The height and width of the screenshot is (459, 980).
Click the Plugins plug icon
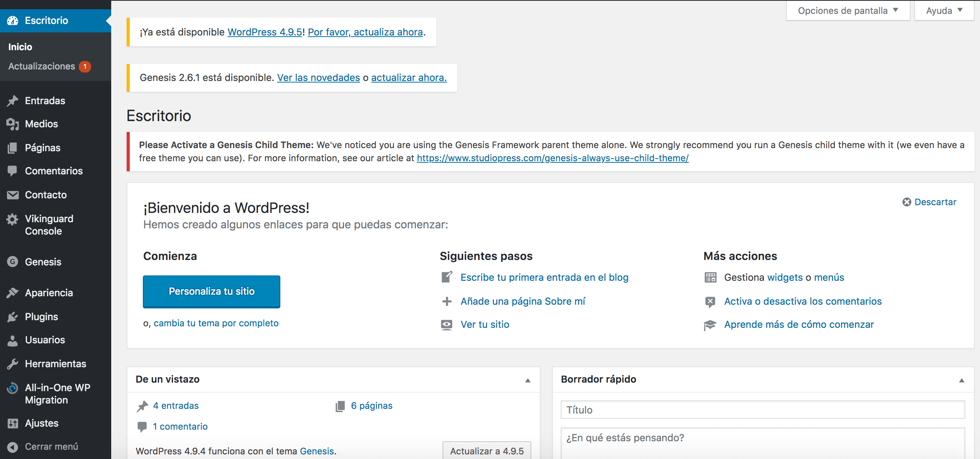pyautogui.click(x=12, y=317)
